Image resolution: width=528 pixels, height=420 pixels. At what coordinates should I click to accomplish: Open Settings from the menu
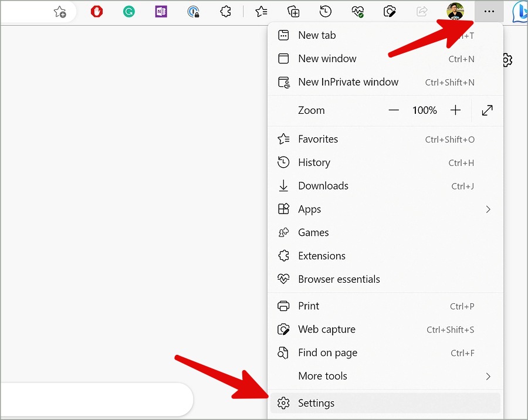[x=385, y=403]
